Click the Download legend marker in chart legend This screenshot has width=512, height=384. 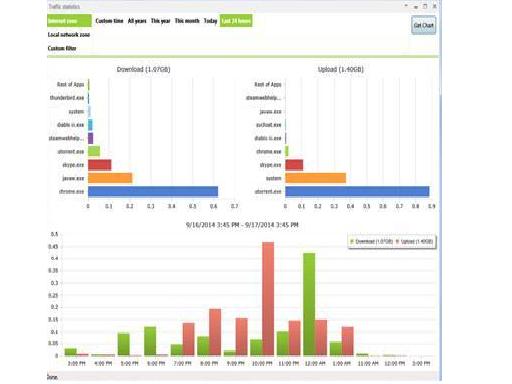click(x=351, y=241)
